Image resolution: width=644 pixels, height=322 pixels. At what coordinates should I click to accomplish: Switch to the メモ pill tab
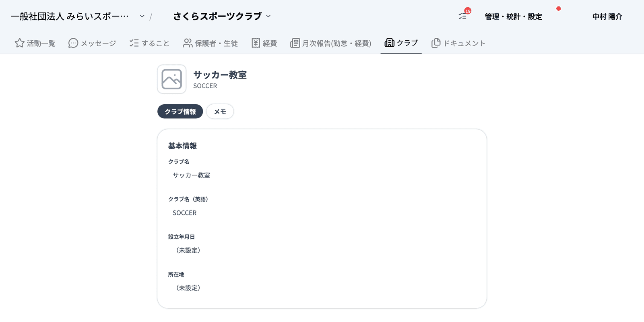click(x=220, y=111)
